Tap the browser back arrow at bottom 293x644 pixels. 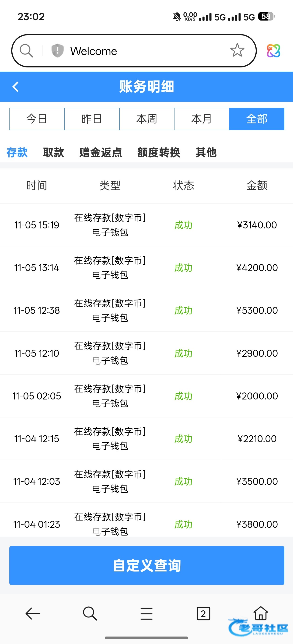[x=33, y=613]
